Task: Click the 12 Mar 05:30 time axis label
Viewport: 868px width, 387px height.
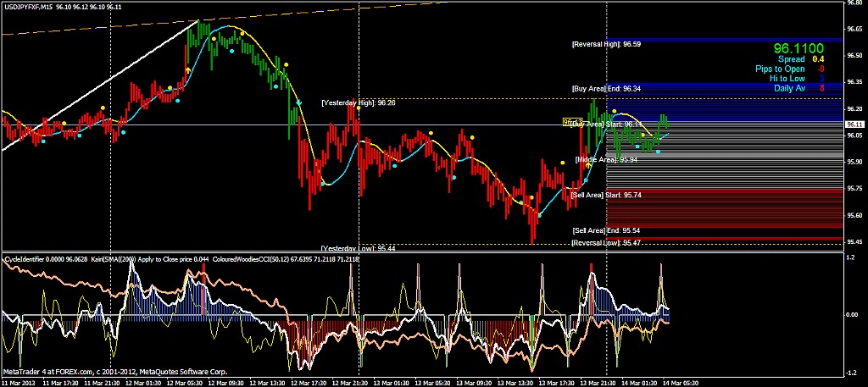Action: pyautogui.click(x=183, y=383)
